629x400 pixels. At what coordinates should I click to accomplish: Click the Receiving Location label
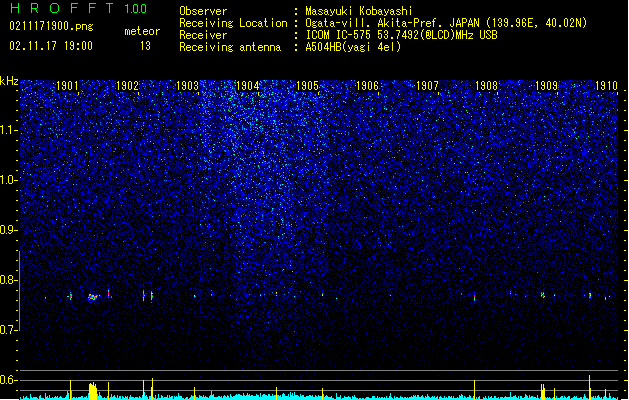(x=233, y=23)
